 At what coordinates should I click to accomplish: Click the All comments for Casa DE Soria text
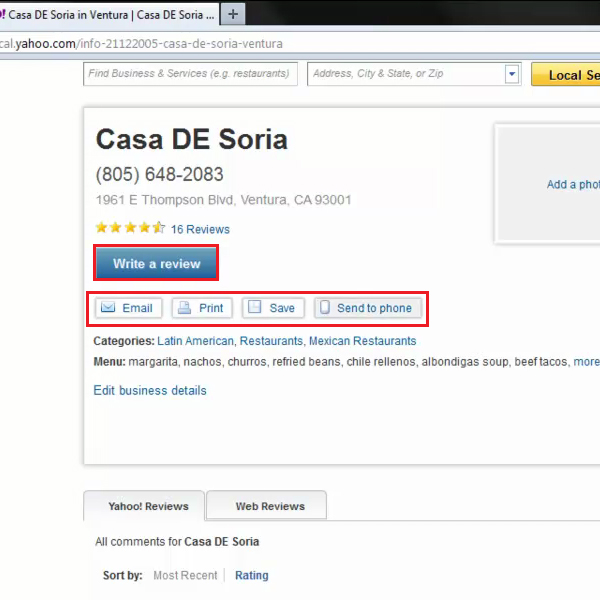click(177, 541)
